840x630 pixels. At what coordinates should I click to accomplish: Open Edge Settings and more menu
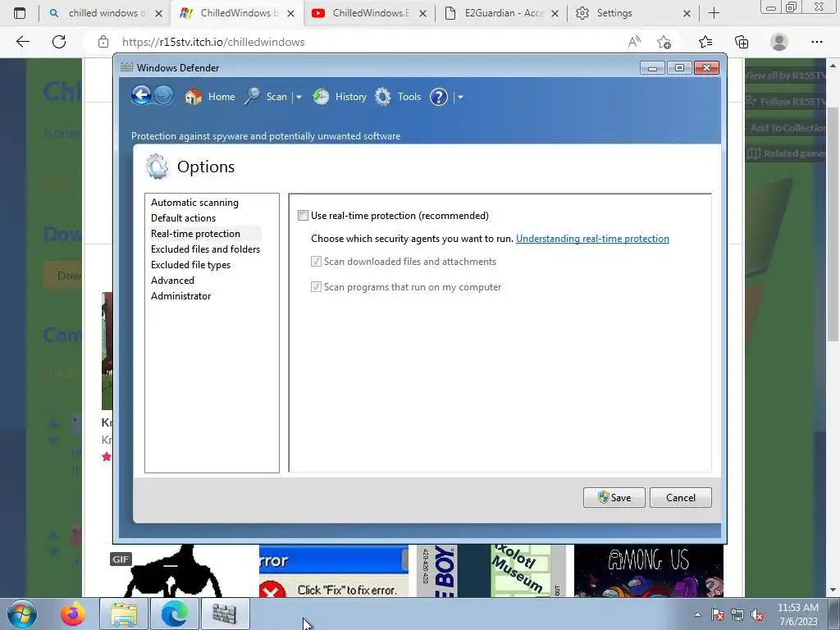tap(816, 42)
